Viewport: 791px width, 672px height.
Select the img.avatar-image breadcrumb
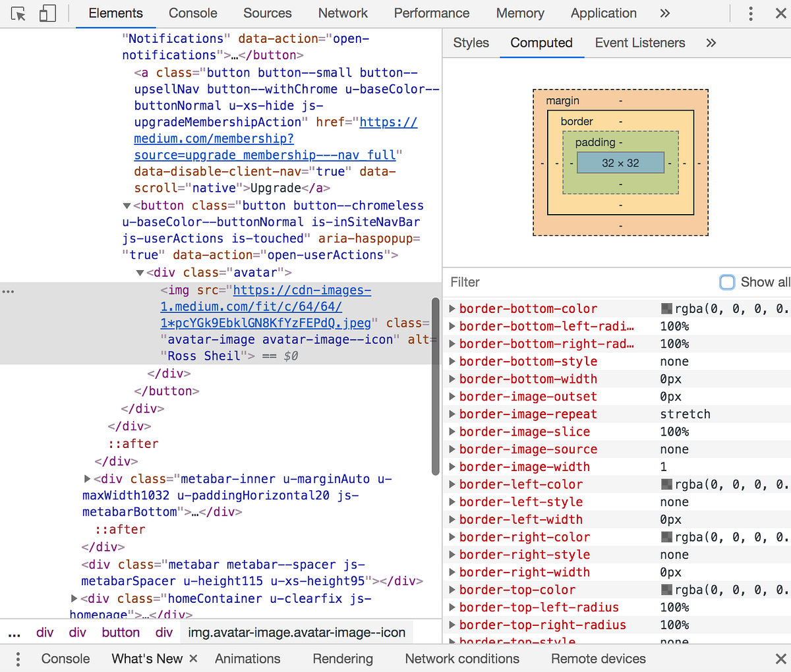pyautogui.click(x=297, y=633)
